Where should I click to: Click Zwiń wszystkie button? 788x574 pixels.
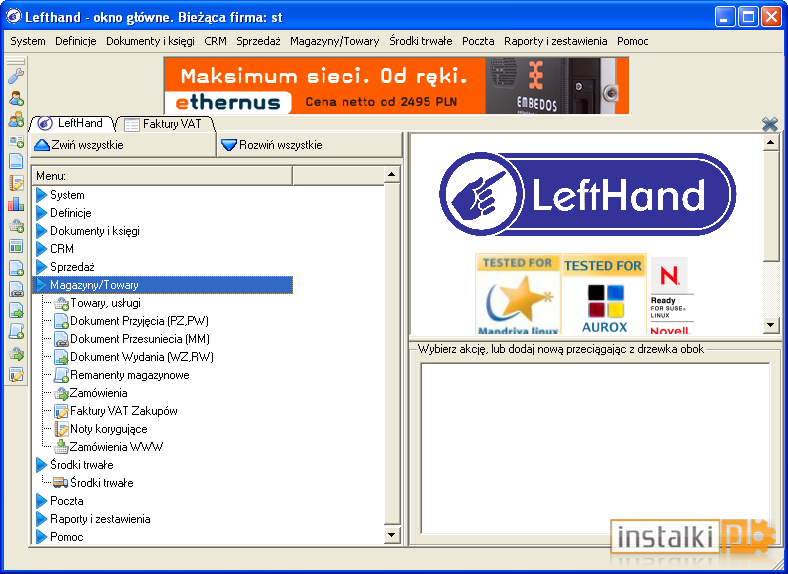[123, 145]
